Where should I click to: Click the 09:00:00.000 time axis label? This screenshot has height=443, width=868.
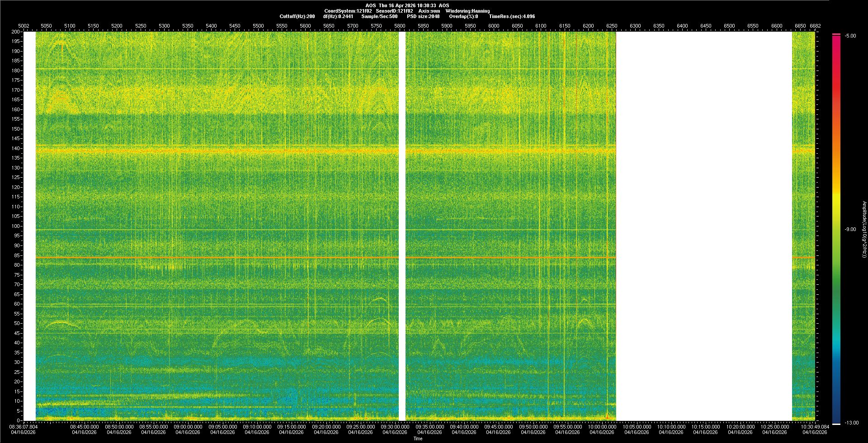point(188,427)
